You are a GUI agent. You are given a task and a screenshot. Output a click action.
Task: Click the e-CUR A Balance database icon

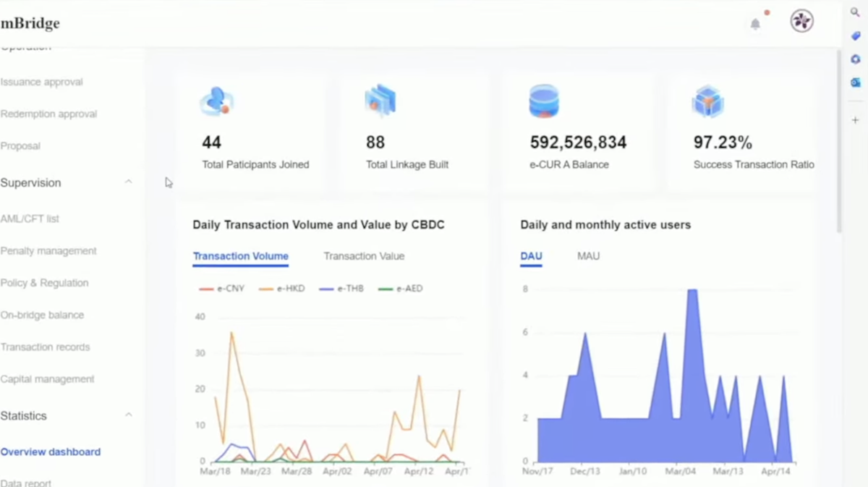(544, 101)
